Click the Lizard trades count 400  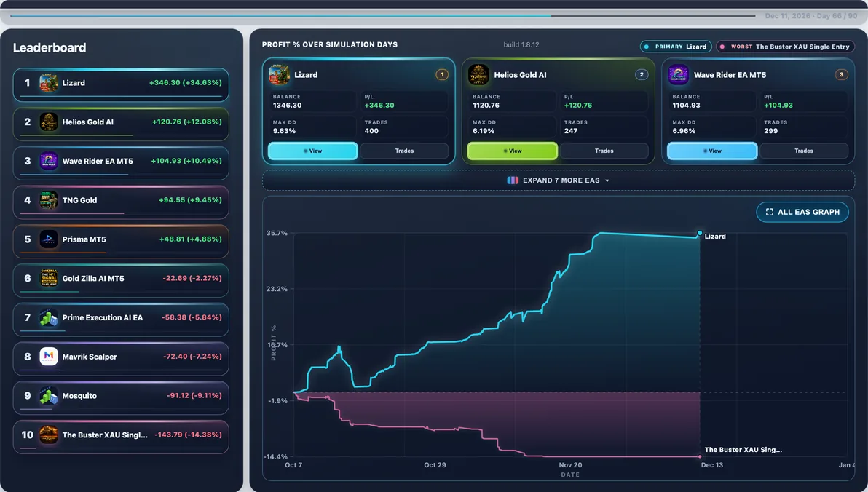371,131
